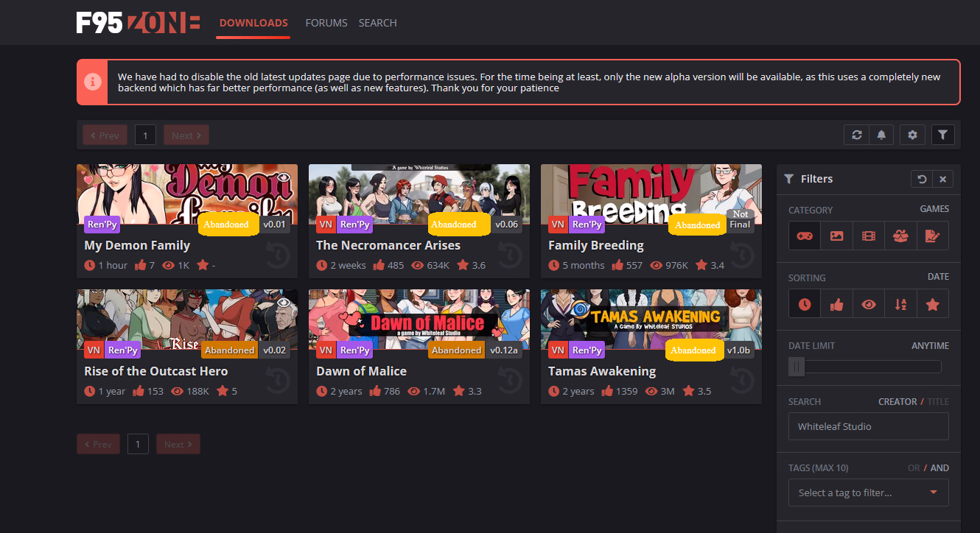Viewport: 980px width, 533px height.
Task: Click the bottom Next page button
Action: [178, 444]
